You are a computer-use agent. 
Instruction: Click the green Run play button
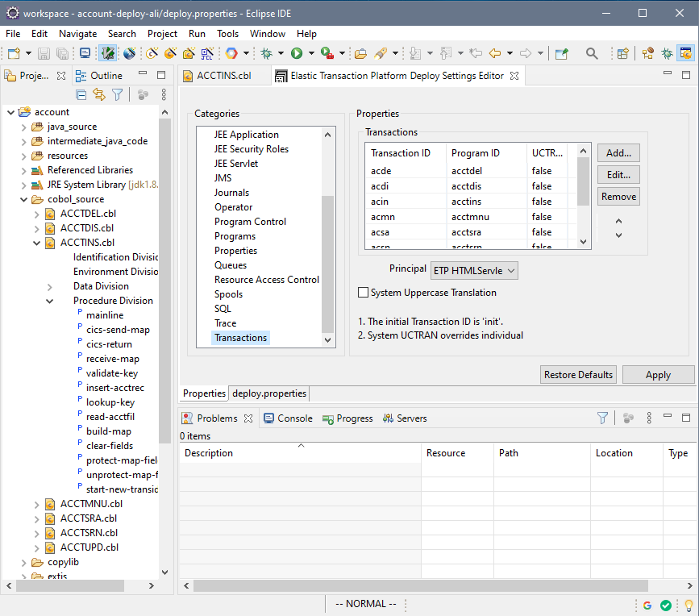[297, 53]
